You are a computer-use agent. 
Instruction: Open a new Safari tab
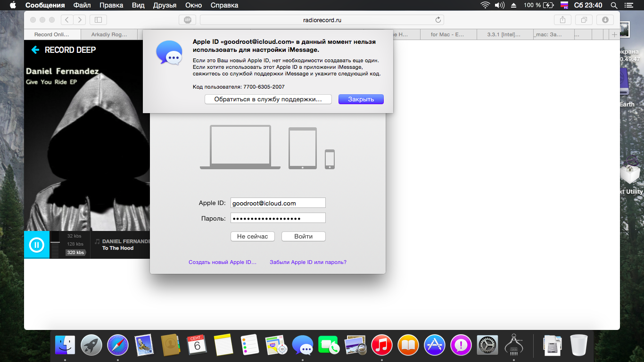click(x=614, y=34)
